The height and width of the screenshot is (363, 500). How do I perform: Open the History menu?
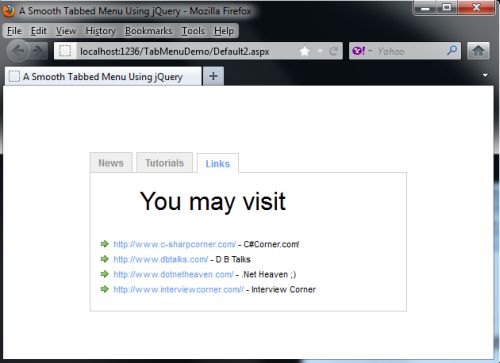[x=100, y=31]
